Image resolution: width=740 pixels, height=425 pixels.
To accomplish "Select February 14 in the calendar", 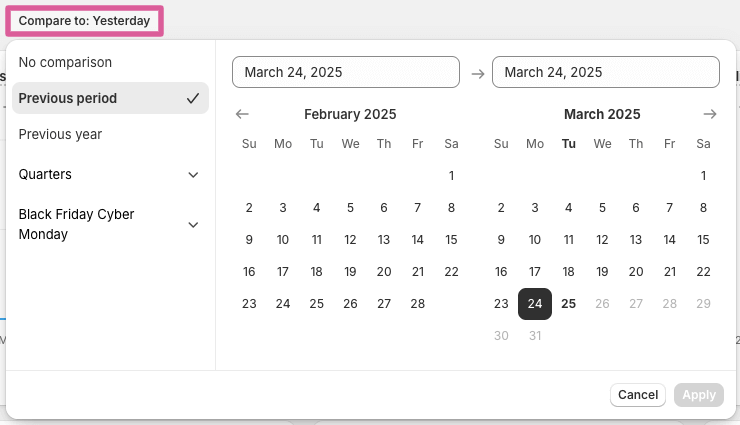I will click(418, 240).
